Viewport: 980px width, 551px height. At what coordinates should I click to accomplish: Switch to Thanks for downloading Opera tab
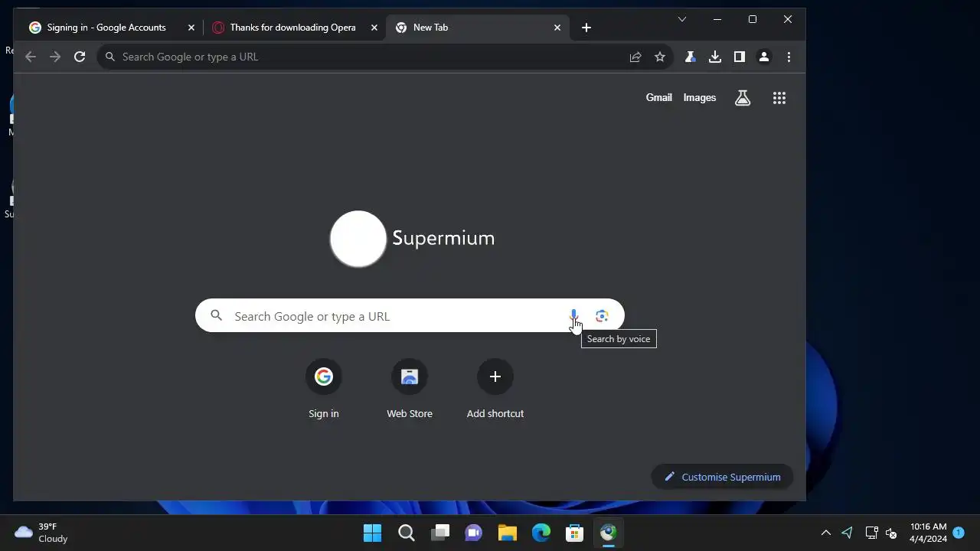coord(293,28)
